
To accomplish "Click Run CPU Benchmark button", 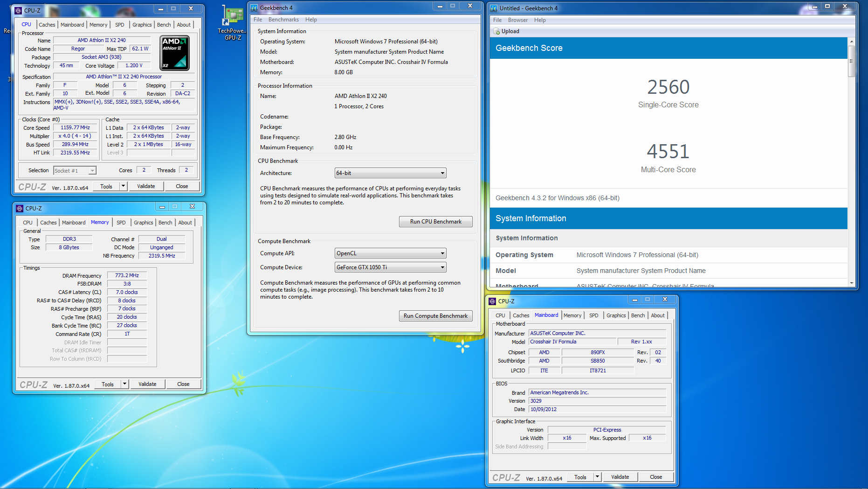I will click(x=436, y=222).
